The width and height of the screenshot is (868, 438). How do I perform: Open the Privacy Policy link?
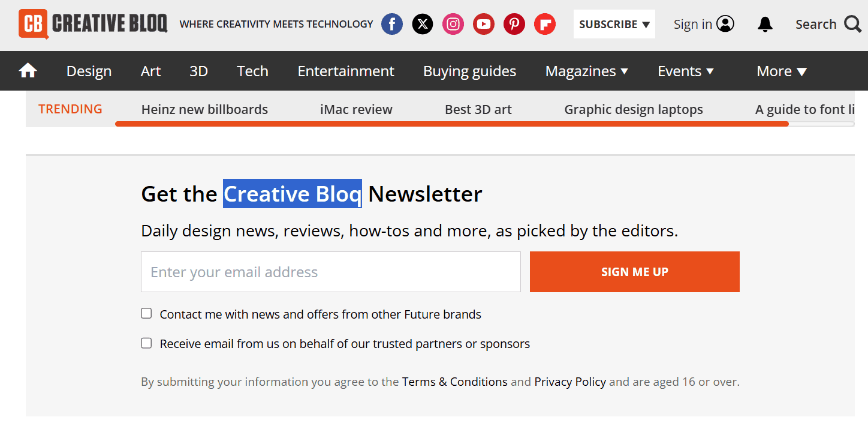coord(570,382)
